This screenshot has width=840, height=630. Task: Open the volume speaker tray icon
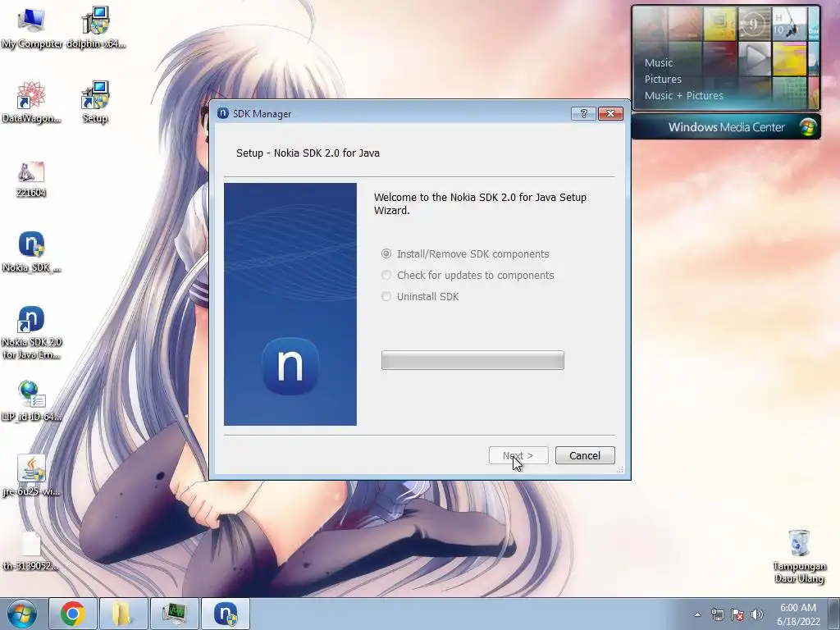757,614
